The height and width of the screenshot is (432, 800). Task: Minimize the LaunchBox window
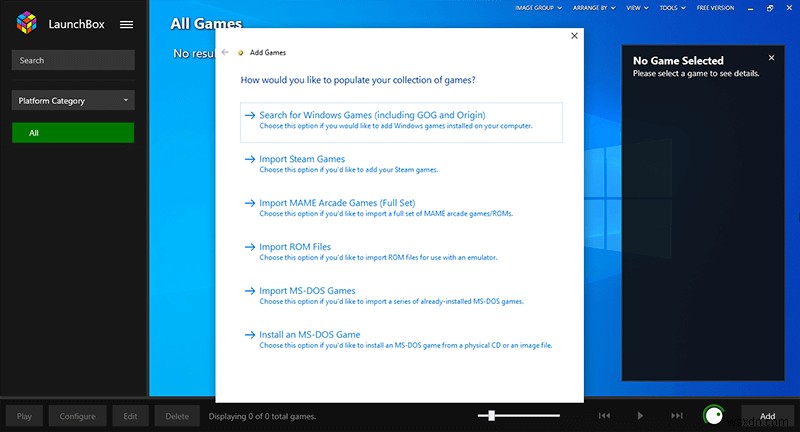[750, 8]
